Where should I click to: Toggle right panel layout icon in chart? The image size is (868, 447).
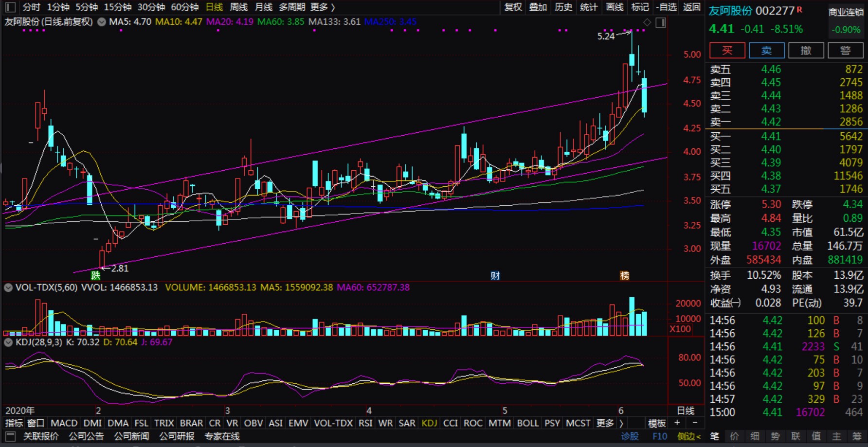pos(661,22)
